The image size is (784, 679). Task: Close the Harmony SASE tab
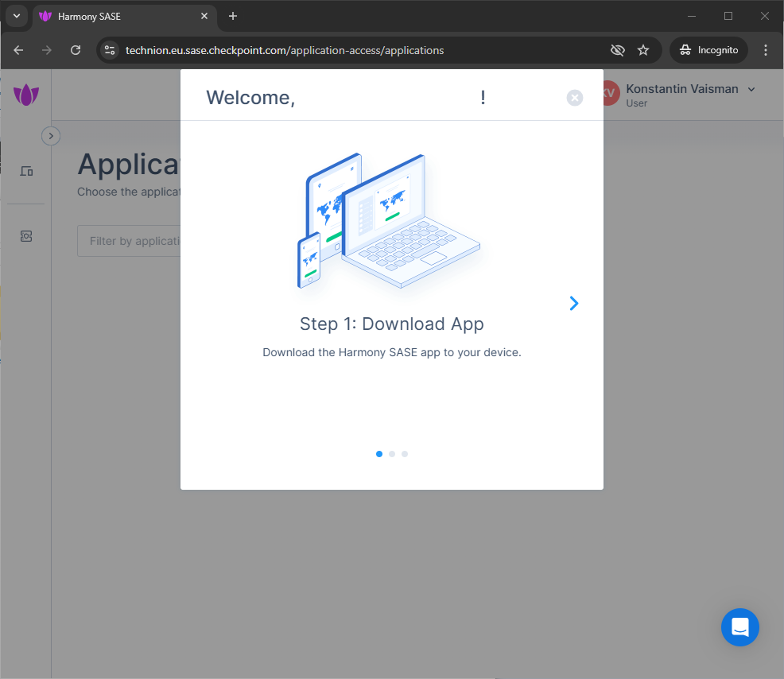(x=204, y=16)
